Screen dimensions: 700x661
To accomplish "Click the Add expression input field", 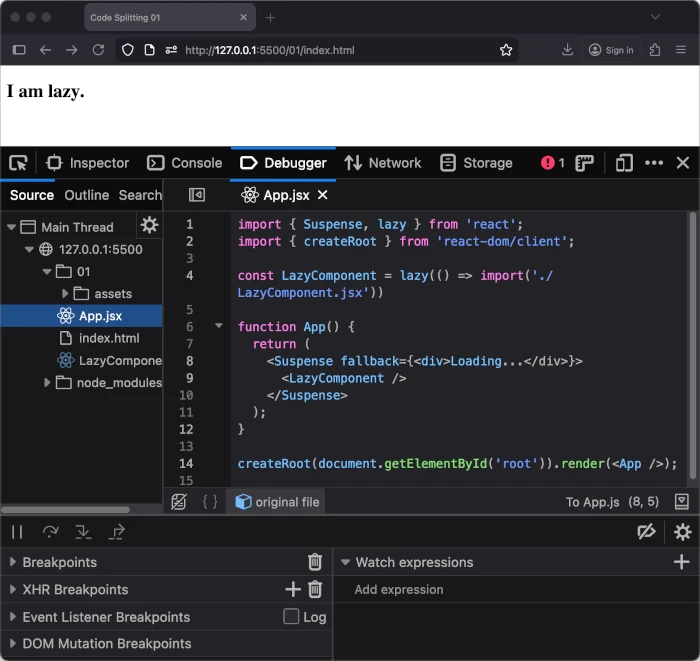I will tap(516, 590).
